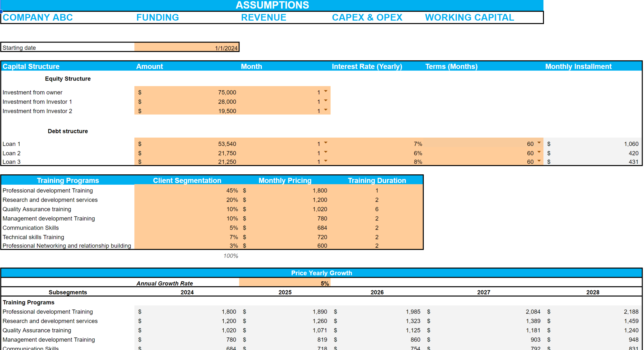Open the REVENUE navigation link

(x=263, y=17)
